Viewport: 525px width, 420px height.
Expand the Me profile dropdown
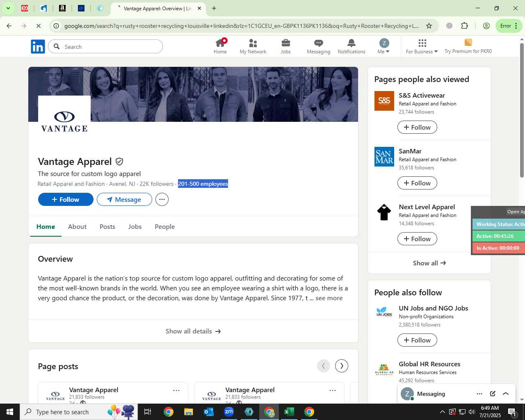tap(384, 46)
